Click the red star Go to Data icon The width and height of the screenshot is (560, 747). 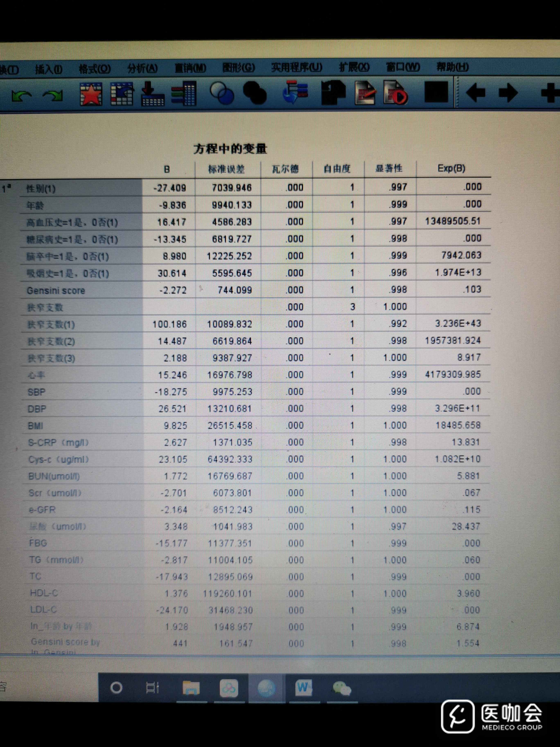point(91,94)
